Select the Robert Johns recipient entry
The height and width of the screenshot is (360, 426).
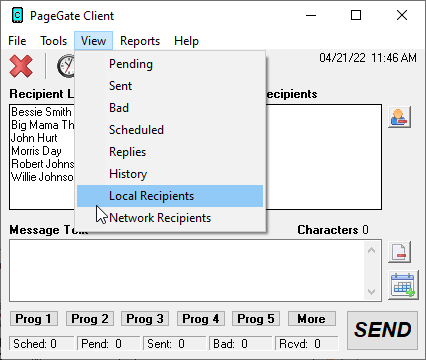pyautogui.click(x=43, y=164)
